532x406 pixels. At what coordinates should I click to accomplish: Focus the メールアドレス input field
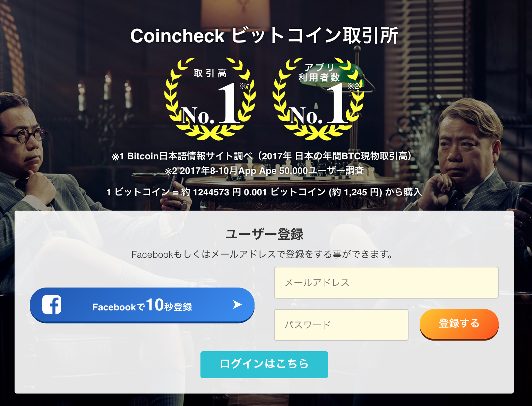coord(386,283)
